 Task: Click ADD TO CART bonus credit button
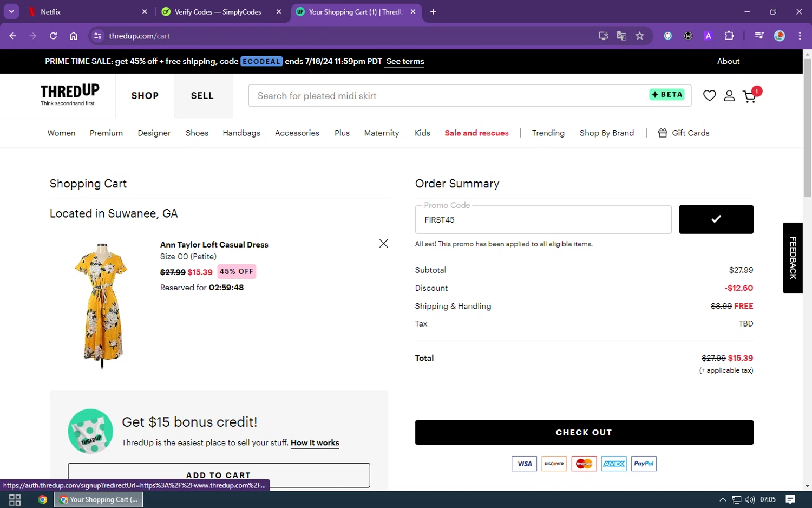coord(219,475)
